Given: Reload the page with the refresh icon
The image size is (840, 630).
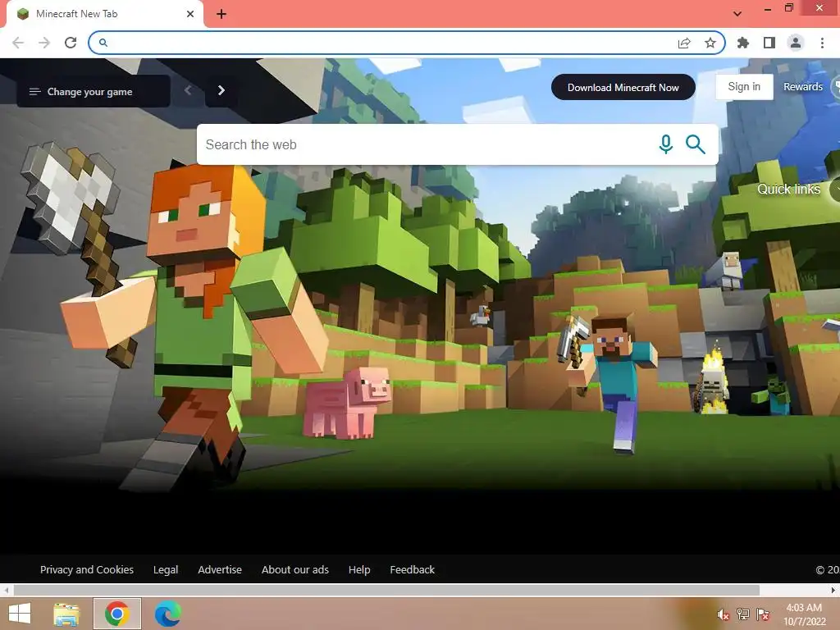Looking at the screenshot, I should pyautogui.click(x=71, y=43).
